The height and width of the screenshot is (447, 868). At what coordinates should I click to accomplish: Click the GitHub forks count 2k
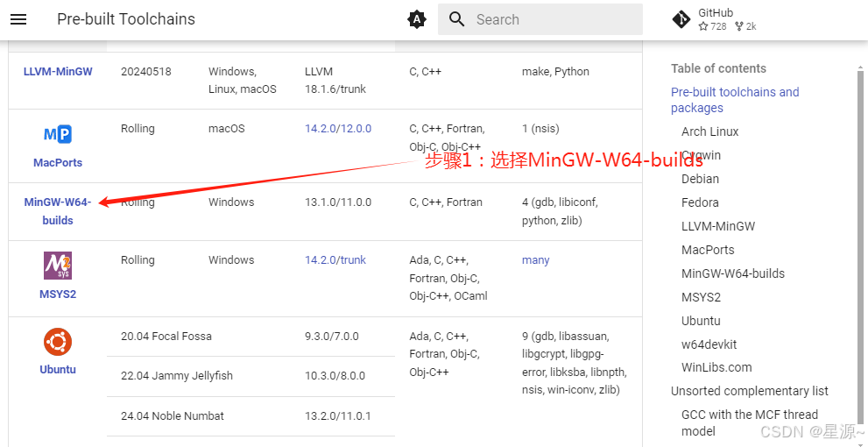click(x=745, y=26)
